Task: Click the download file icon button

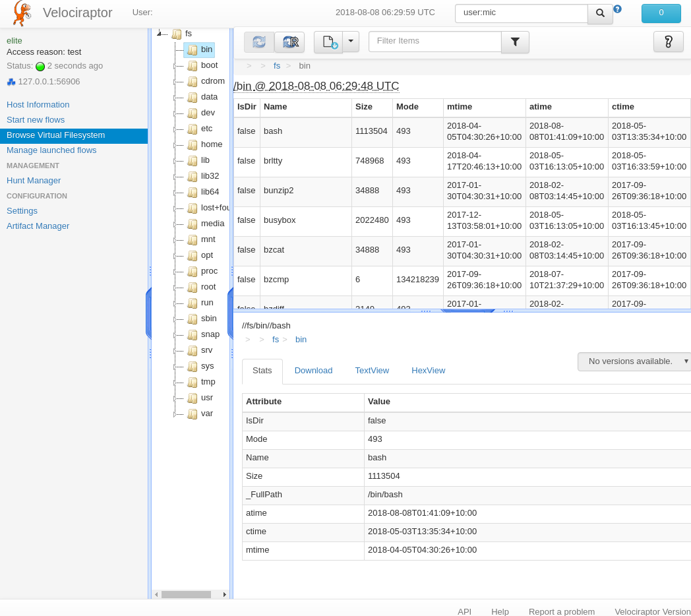Action: 328,42
